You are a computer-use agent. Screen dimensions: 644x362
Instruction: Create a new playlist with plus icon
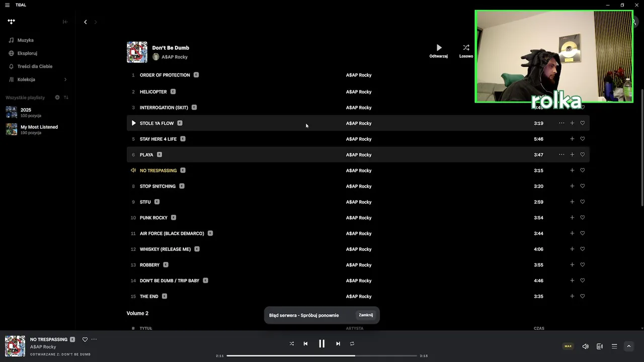click(x=57, y=98)
